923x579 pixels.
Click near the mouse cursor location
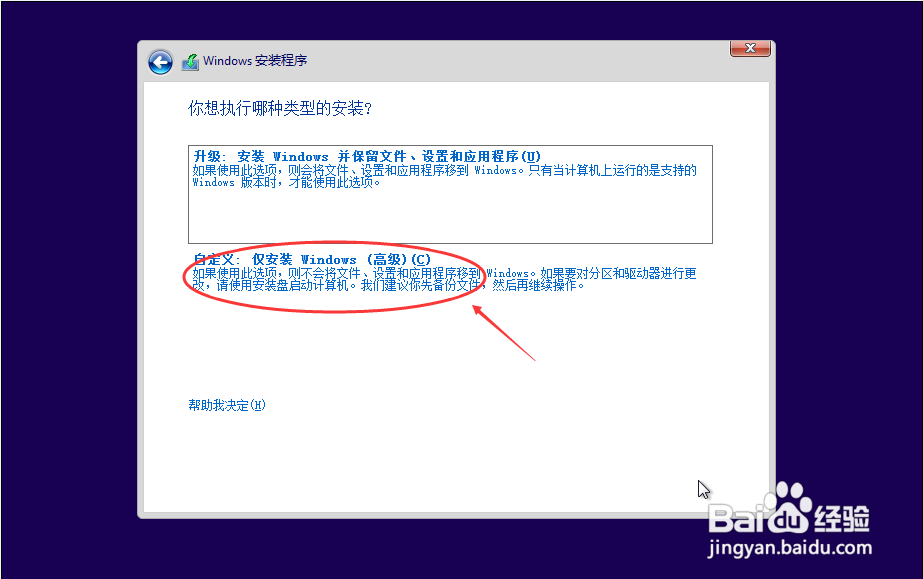(702, 489)
